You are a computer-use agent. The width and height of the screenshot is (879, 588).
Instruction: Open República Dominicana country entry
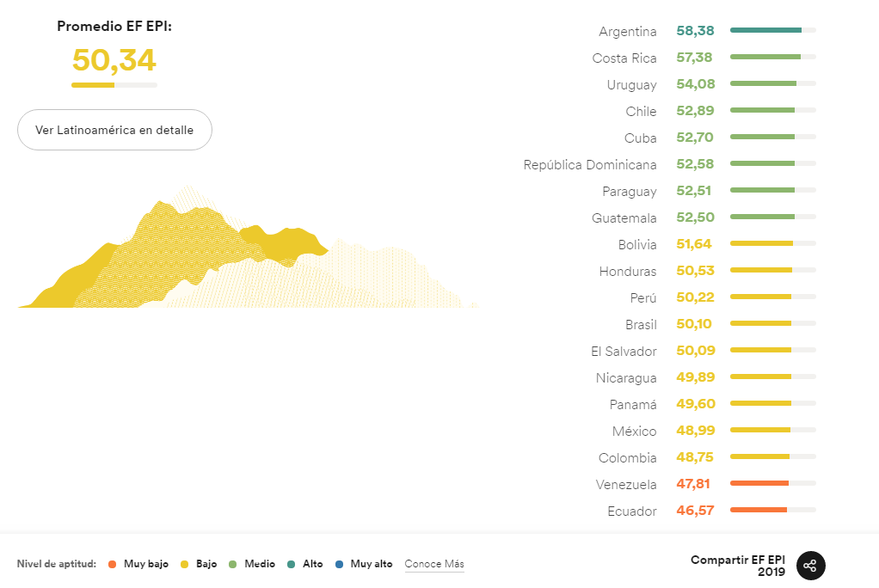[x=590, y=164]
